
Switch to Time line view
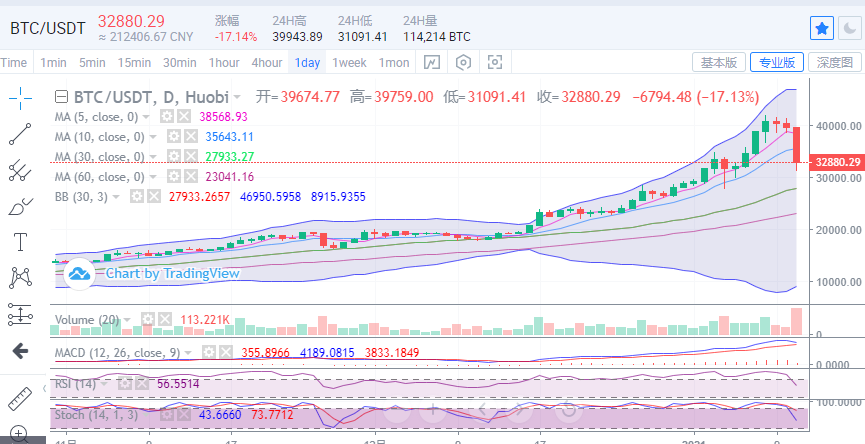(x=14, y=62)
